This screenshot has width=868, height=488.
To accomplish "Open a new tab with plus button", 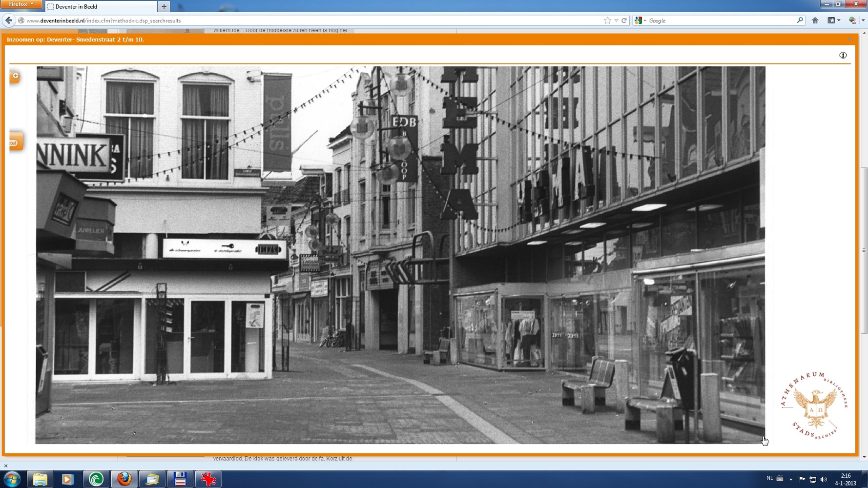I will click(164, 7).
